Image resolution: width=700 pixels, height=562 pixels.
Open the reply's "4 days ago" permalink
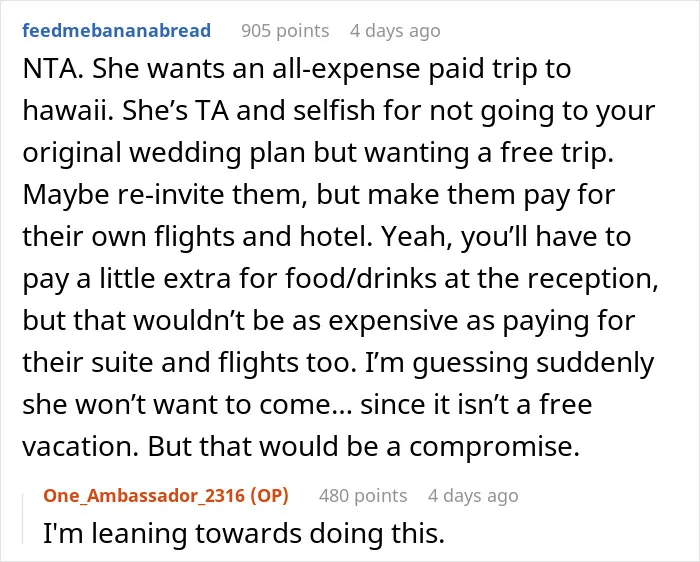tap(473, 495)
